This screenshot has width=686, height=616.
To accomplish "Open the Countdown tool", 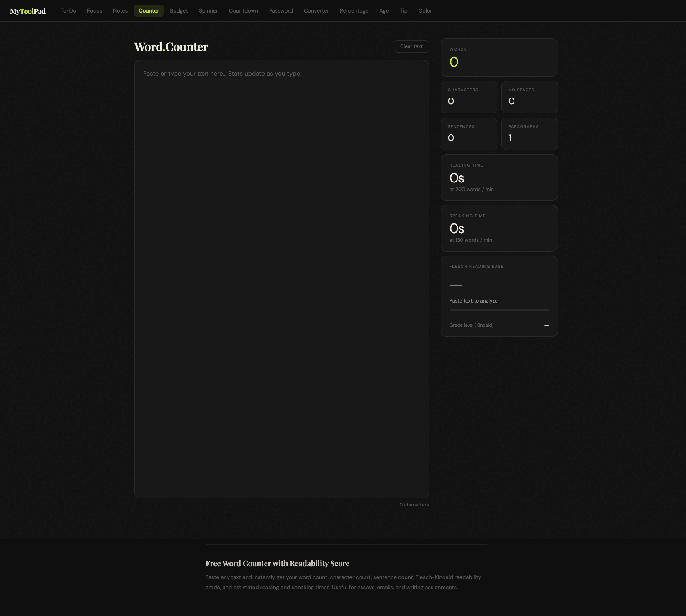I will click(x=243, y=10).
